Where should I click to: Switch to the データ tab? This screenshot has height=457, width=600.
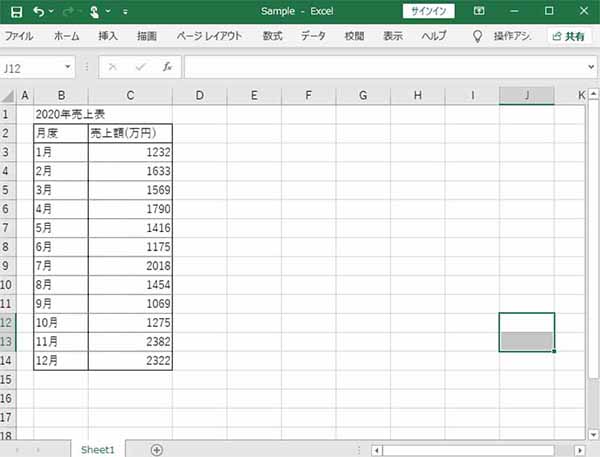(x=313, y=36)
